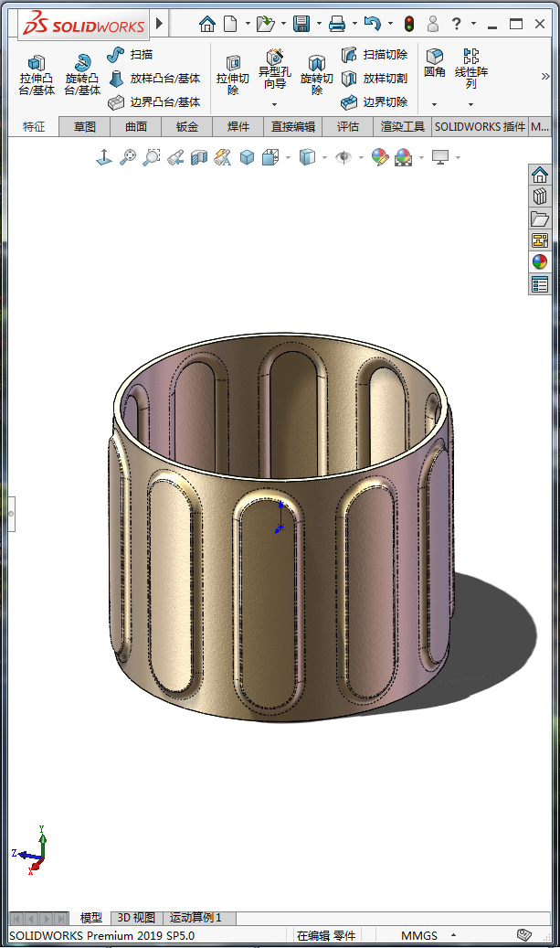Open the Save dropdown arrow
Viewport: 560px width, 948px height.
click(319, 24)
